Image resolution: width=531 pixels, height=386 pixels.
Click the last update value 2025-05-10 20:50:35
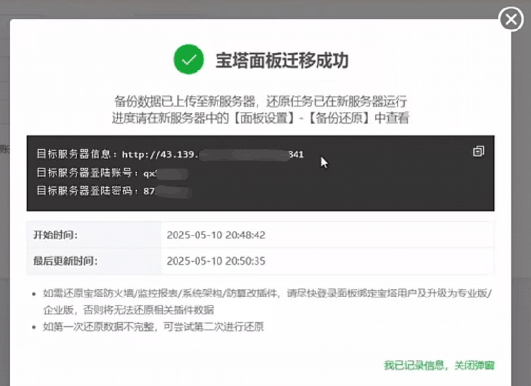click(x=216, y=261)
